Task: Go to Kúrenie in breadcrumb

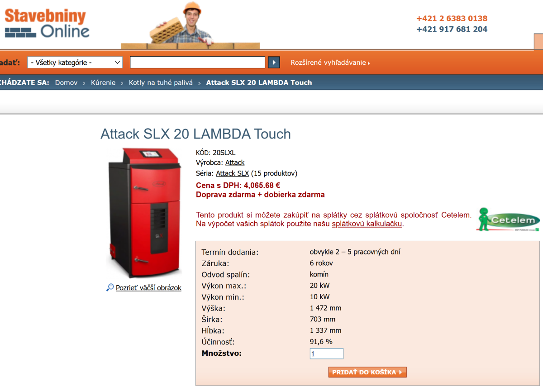Action: click(103, 82)
